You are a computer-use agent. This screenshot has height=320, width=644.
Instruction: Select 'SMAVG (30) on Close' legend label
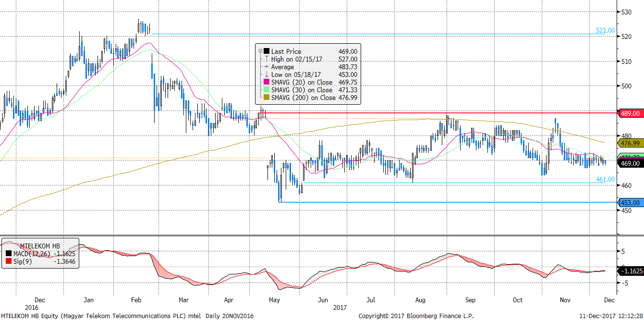(x=302, y=90)
